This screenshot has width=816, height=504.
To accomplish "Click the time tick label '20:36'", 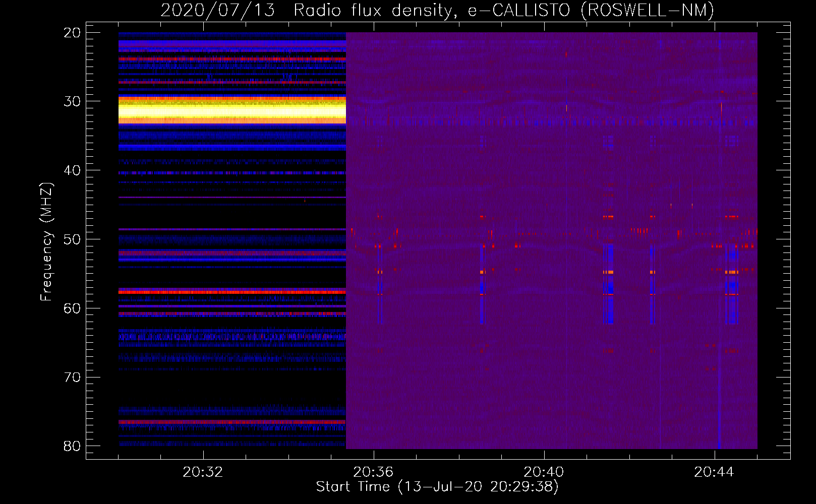I will click(x=373, y=472).
